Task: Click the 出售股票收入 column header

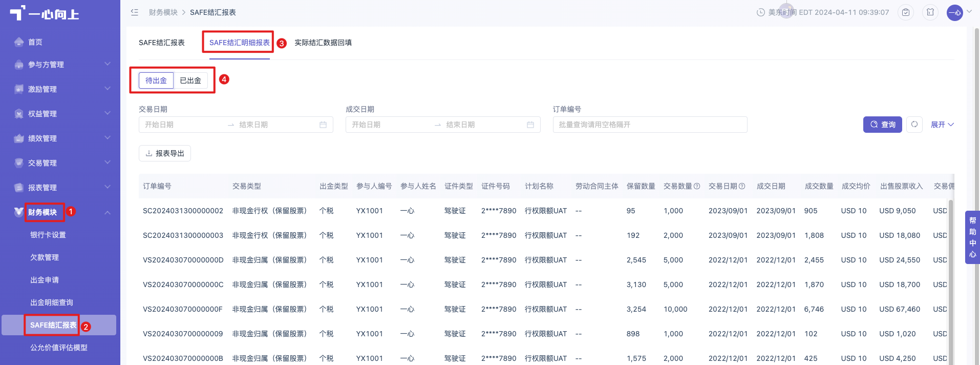Action: coord(901,186)
